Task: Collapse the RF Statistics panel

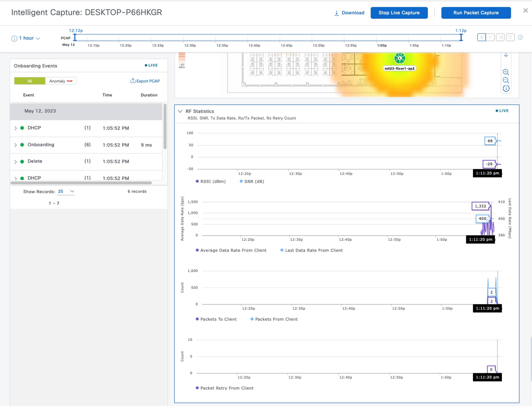Action: [180, 111]
